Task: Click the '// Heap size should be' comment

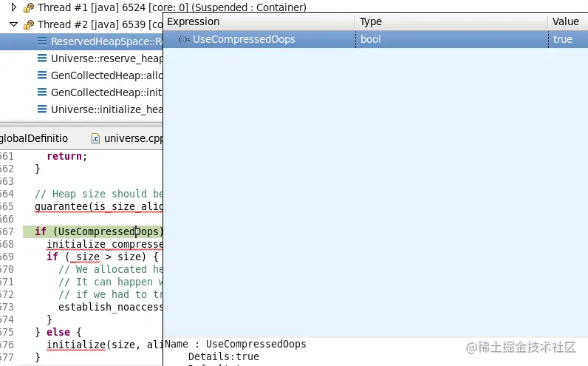Action: [x=99, y=194]
